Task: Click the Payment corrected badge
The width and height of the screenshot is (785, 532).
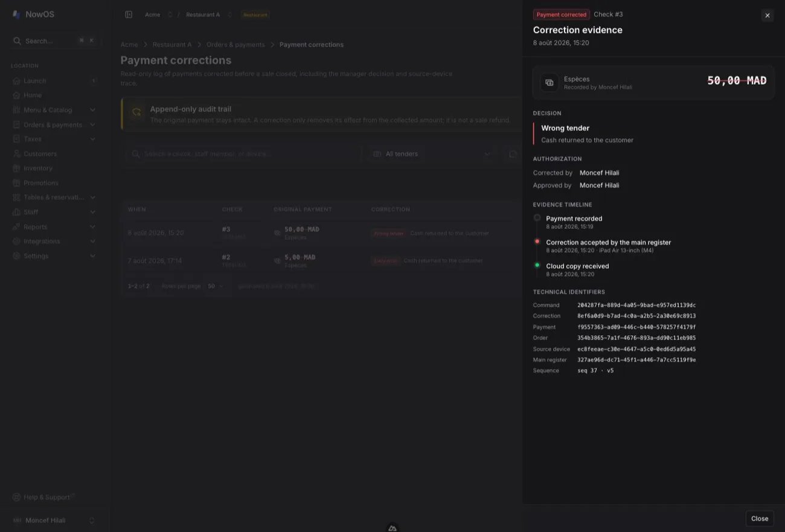Action: point(561,14)
